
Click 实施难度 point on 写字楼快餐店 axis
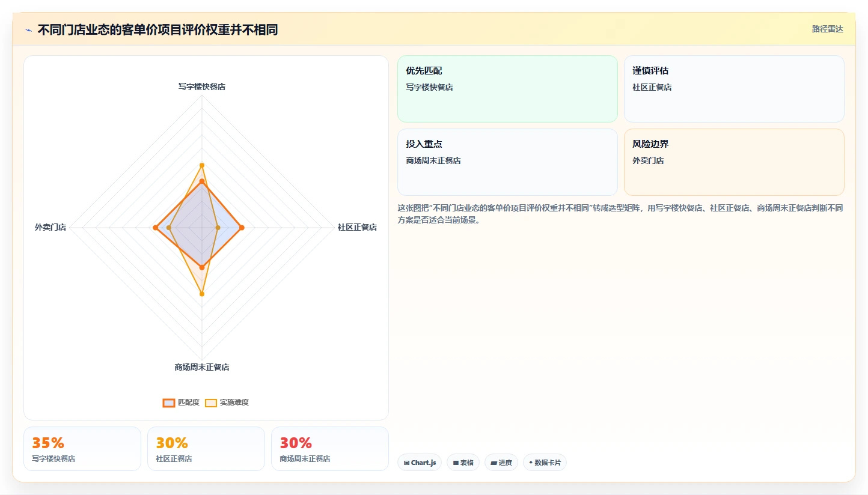202,165
